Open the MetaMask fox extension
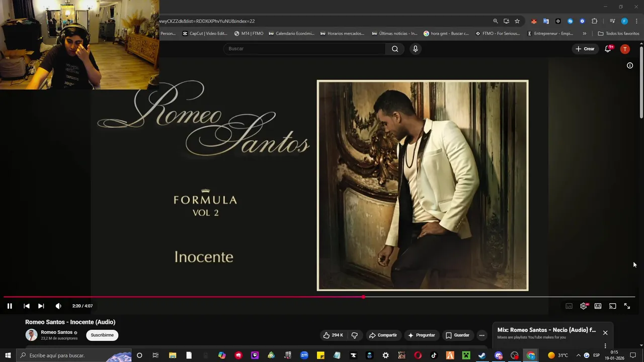This screenshot has height=362, width=644. pos(534,21)
